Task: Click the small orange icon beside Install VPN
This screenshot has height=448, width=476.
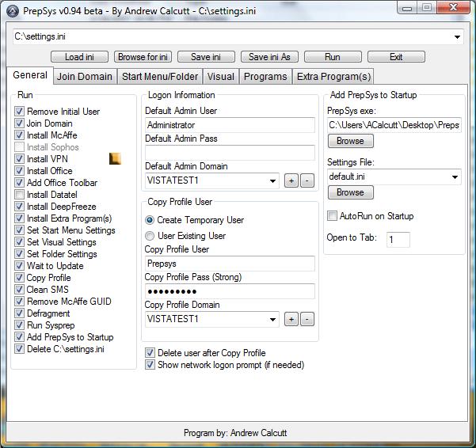Action: click(115, 159)
